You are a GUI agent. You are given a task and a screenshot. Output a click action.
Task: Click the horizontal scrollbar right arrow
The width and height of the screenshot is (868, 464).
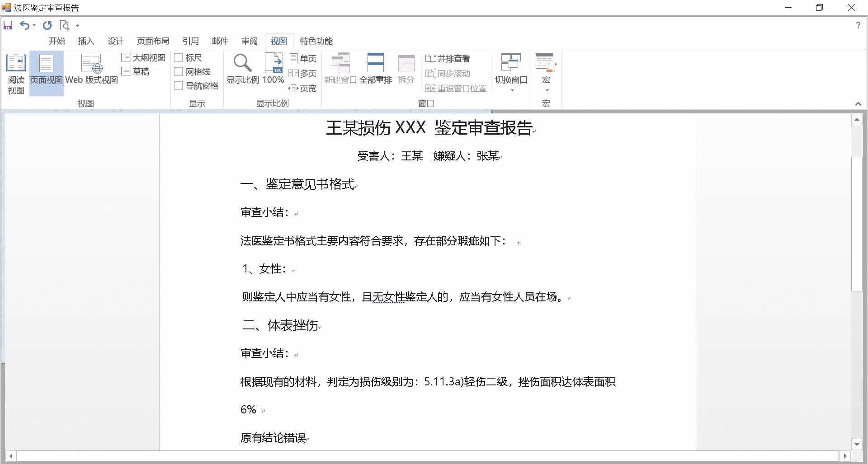pos(844,456)
